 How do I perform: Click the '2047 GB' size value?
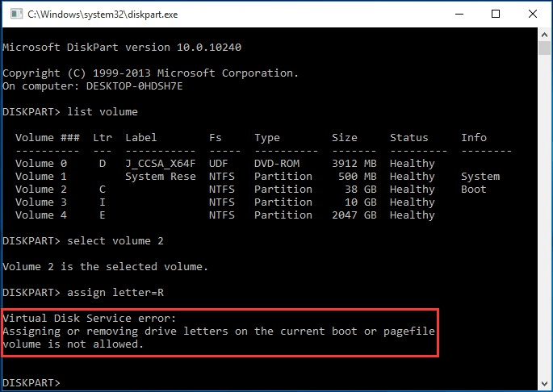(354, 215)
